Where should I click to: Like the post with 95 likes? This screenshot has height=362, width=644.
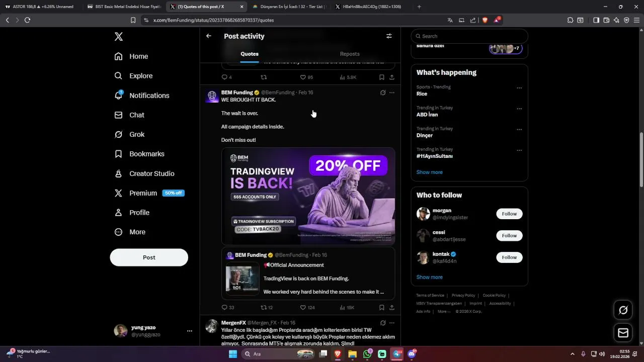pyautogui.click(x=306, y=77)
